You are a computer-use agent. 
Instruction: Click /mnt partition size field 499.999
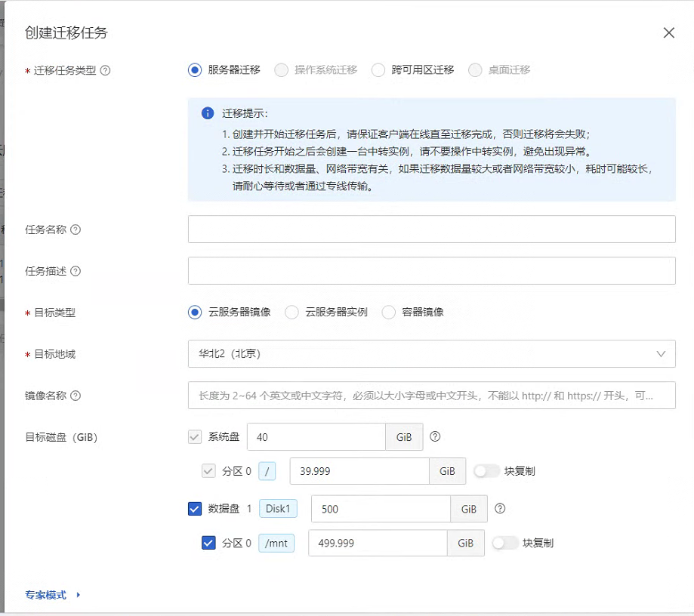378,543
